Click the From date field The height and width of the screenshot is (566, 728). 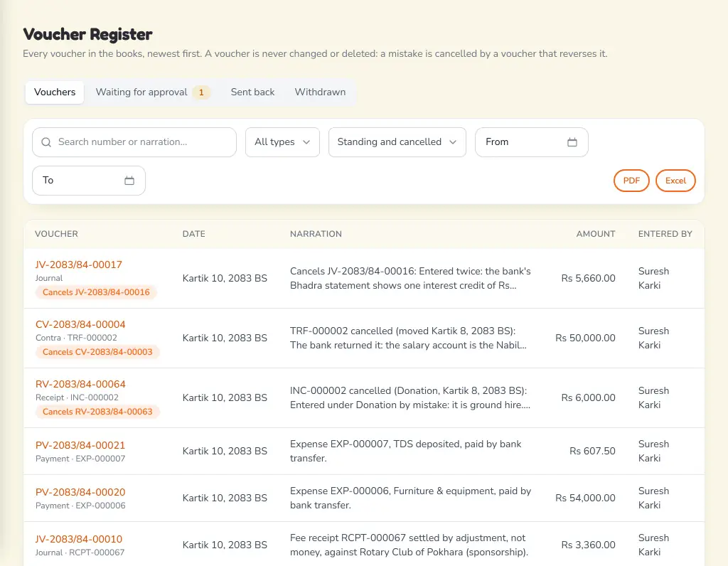(x=532, y=142)
